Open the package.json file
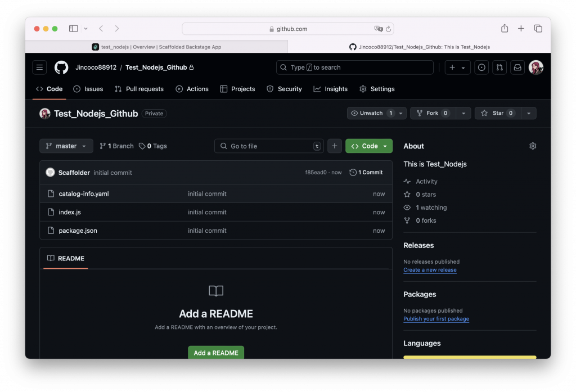The width and height of the screenshot is (576, 392). pos(78,231)
